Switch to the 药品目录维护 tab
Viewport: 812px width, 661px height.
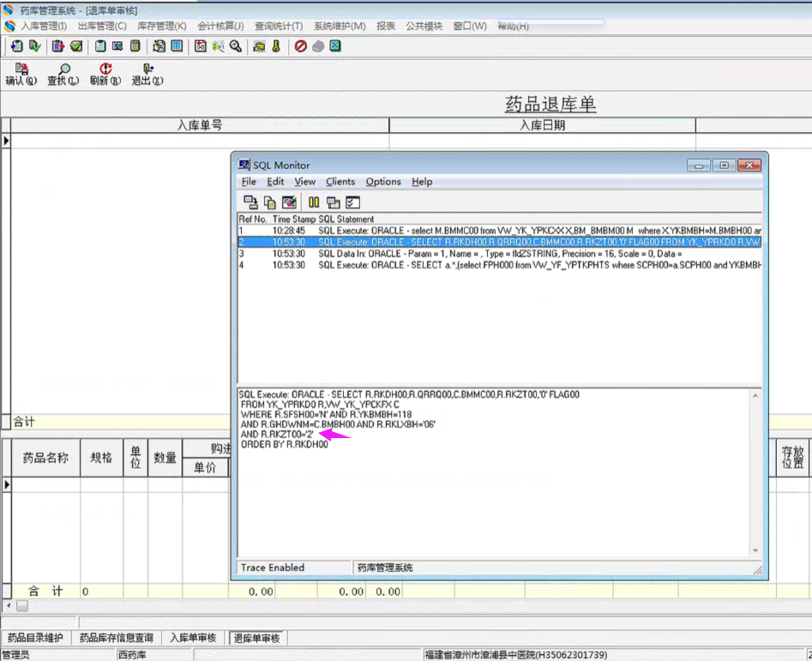[x=35, y=638]
